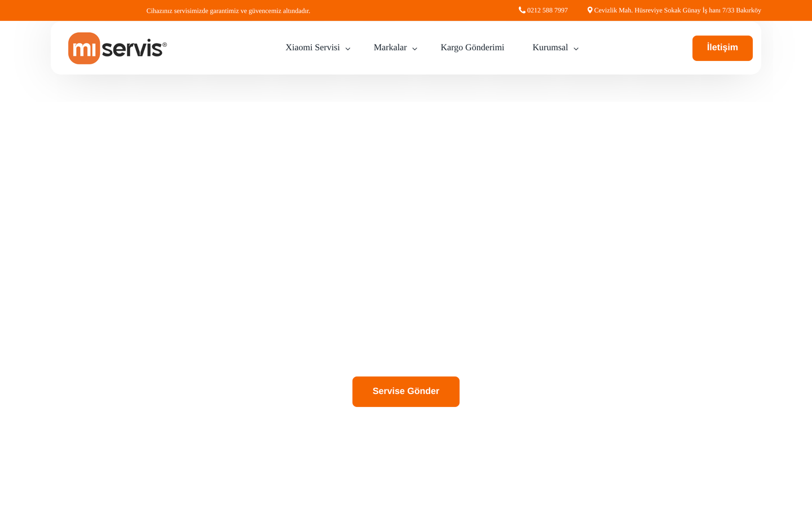Expand the Markalar chevron arrow
Image resolution: width=812 pixels, height=508 pixels.
click(x=414, y=49)
